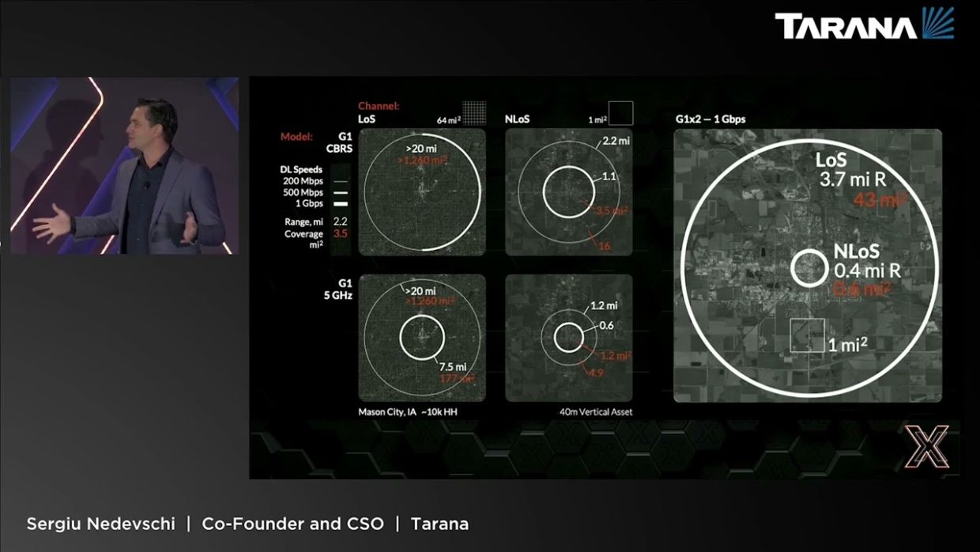This screenshot has height=552, width=980.
Task: Open the G1 5 GHz LoS coverage map
Action: (422, 338)
